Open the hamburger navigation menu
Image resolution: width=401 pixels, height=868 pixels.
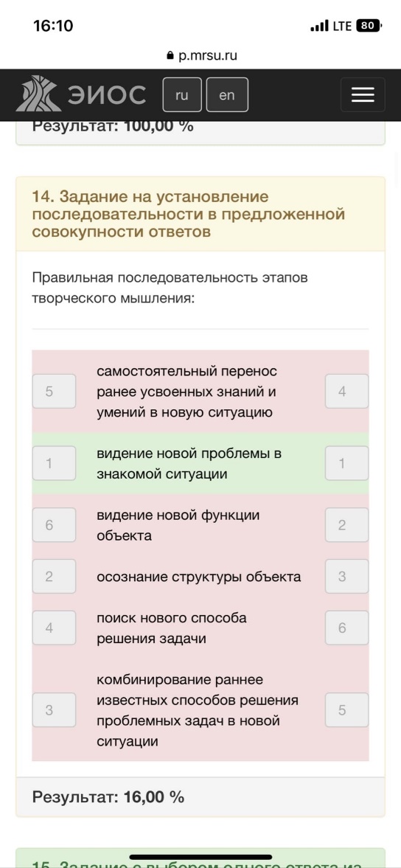pyautogui.click(x=363, y=94)
